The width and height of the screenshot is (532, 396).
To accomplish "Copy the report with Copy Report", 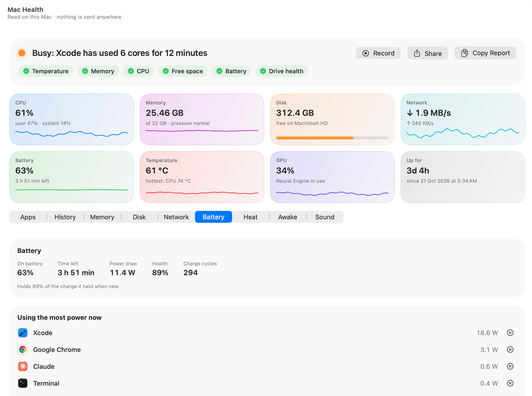I will [x=485, y=53].
